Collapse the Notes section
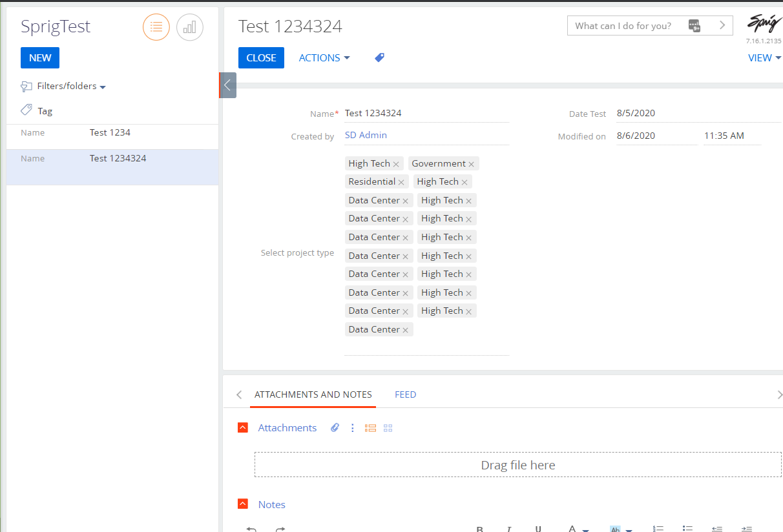 pyautogui.click(x=243, y=504)
